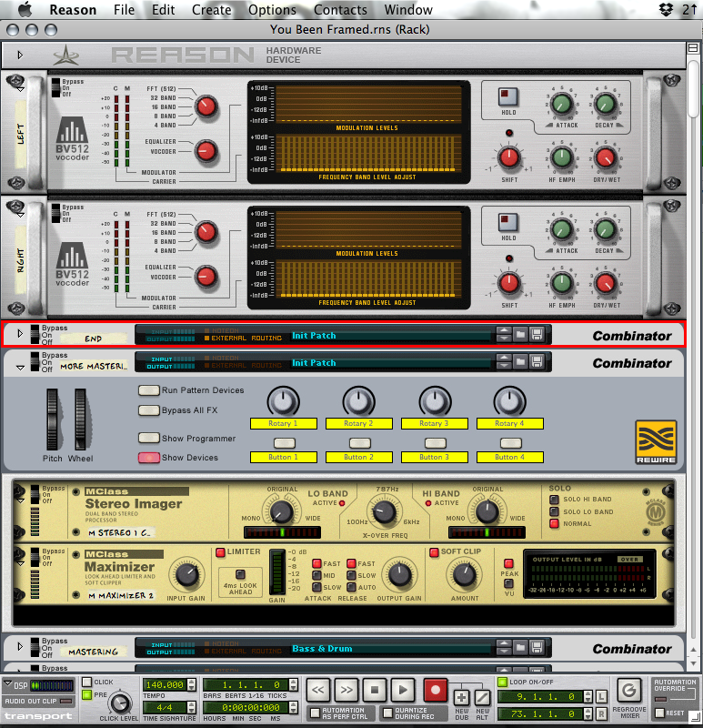Click the red Record button
Viewport: 703px width, 728px height.
point(436,690)
